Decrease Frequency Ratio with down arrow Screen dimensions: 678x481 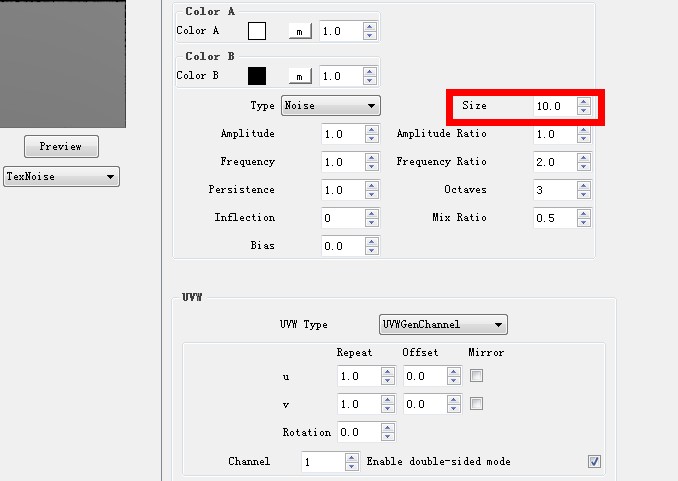coord(584,167)
